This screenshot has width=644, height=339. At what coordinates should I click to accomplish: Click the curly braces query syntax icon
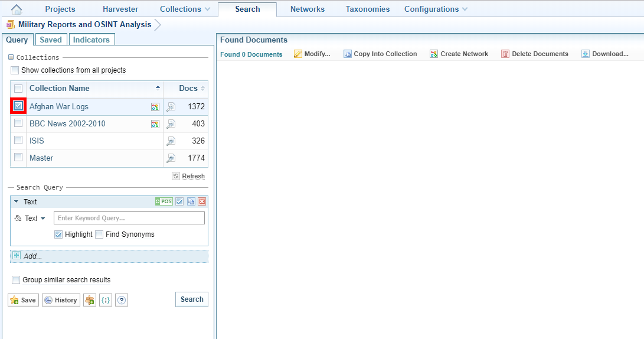pos(106,300)
